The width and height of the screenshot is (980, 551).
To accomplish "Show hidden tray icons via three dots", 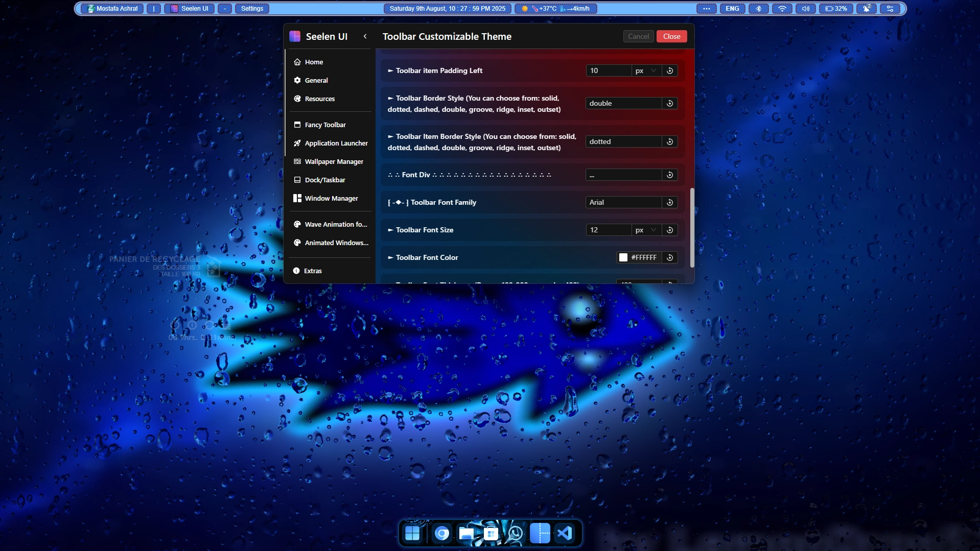I will pos(706,9).
